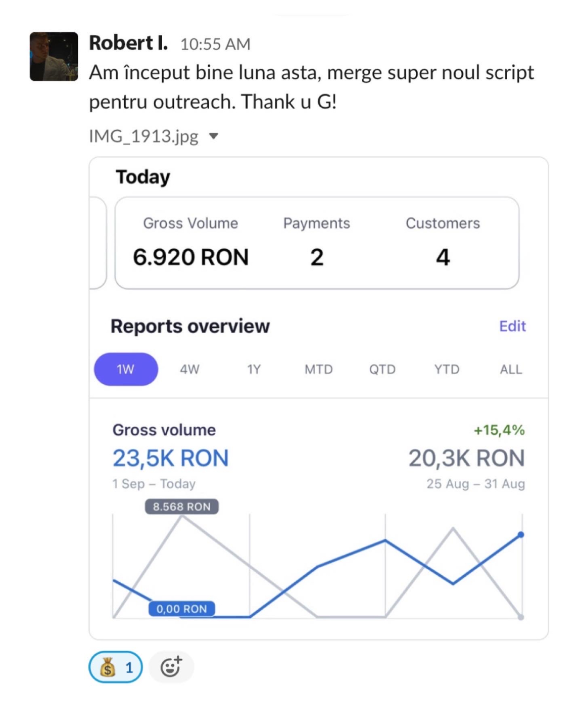Select the ALL range tab
This screenshot has height=728, width=582.
coord(511,370)
